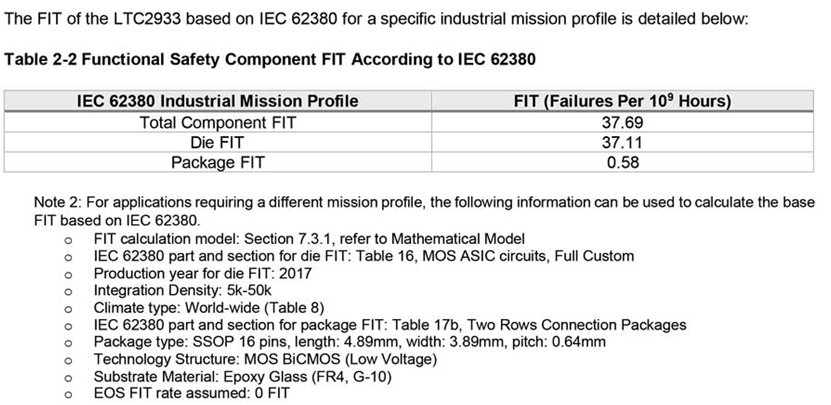831x405 pixels.
Task: Select the Package FIT row label
Action: (x=217, y=162)
